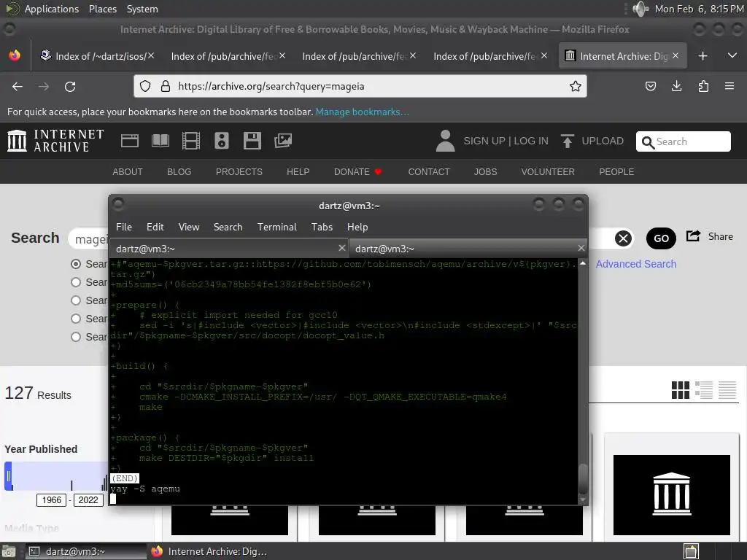Click UPLOAD link

(602, 141)
